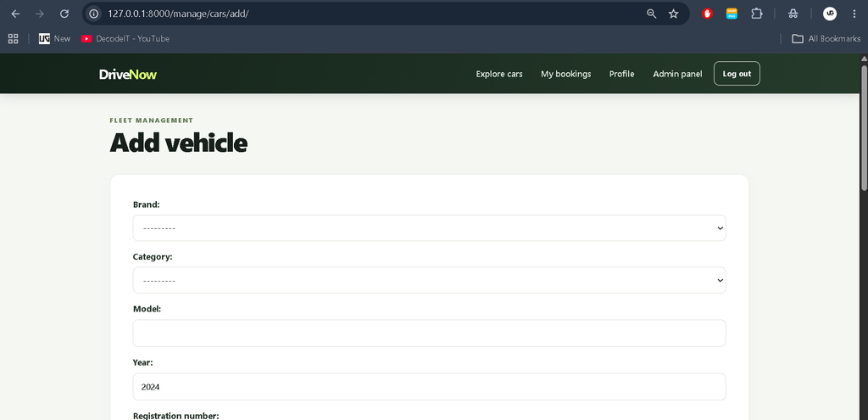
Task: Click the Registration number: label
Action: click(176, 416)
